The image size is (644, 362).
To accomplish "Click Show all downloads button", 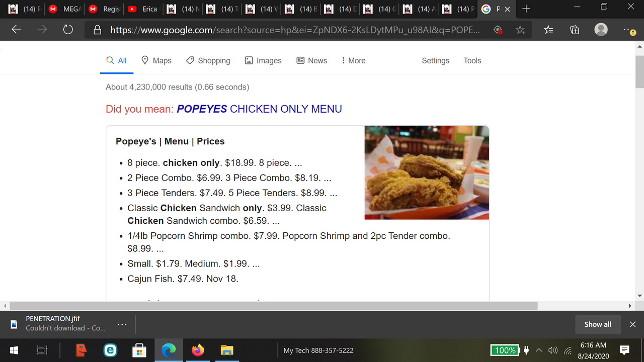I will tap(598, 324).
